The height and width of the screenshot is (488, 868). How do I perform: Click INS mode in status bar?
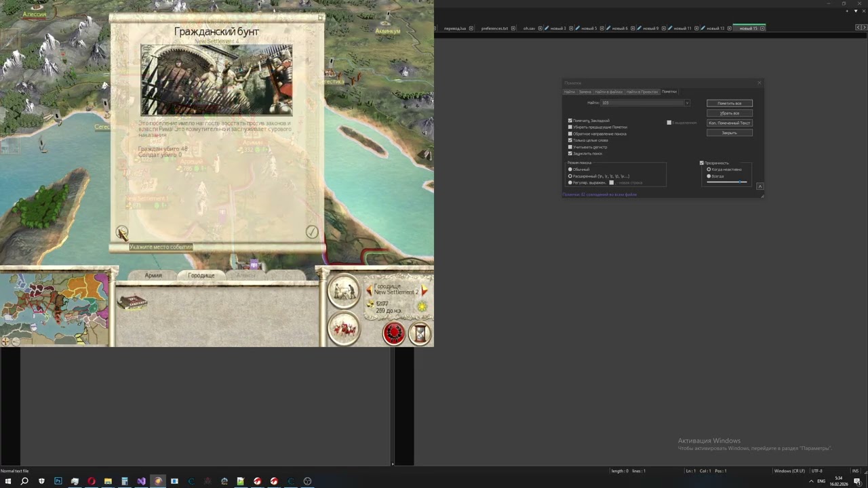click(855, 470)
